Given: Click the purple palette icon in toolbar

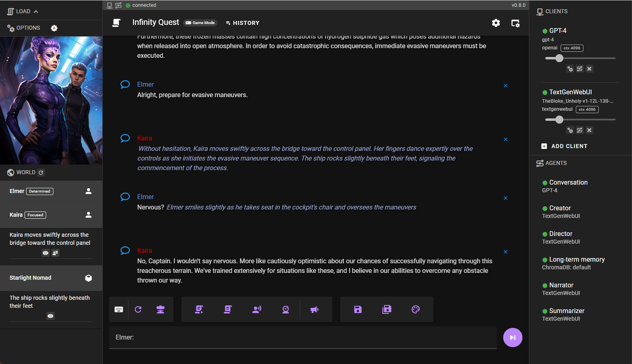Looking at the screenshot, I should click(x=416, y=309).
